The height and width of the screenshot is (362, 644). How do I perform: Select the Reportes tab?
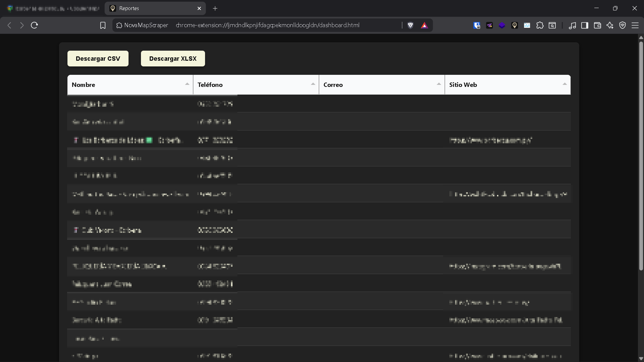click(151, 8)
